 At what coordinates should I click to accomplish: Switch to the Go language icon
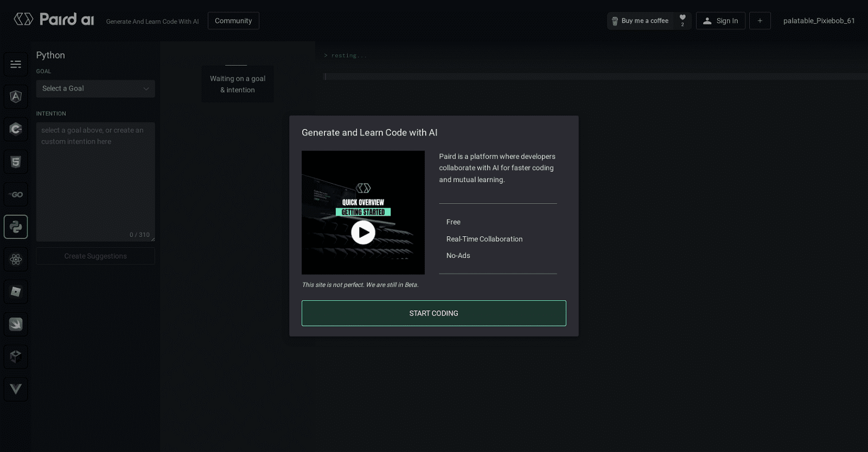pyautogui.click(x=16, y=195)
